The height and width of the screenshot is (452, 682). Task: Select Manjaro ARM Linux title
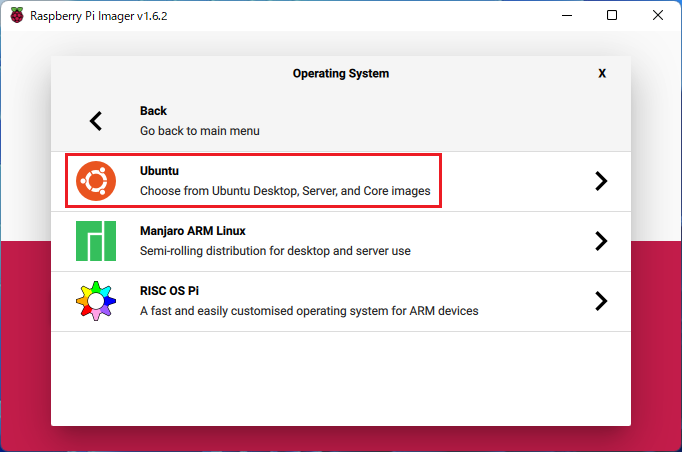pos(193,231)
